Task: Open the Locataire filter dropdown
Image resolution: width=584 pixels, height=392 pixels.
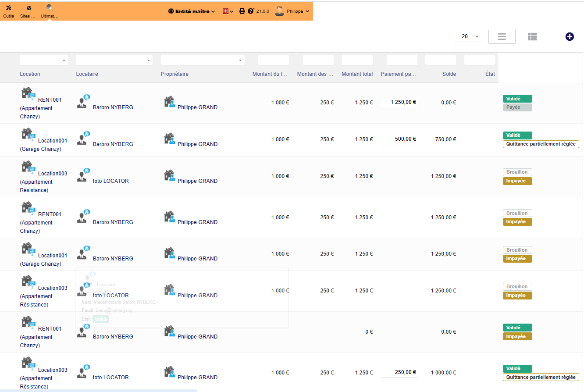Action: click(114, 60)
